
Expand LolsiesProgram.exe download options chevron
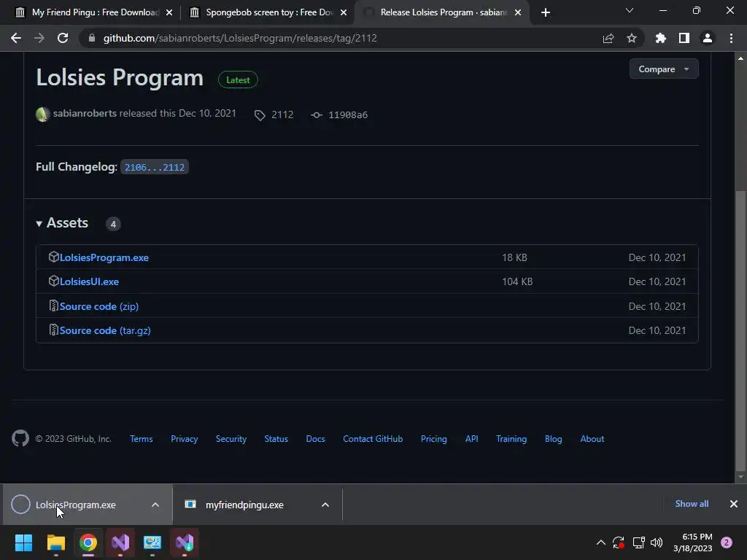coord(155,505)
